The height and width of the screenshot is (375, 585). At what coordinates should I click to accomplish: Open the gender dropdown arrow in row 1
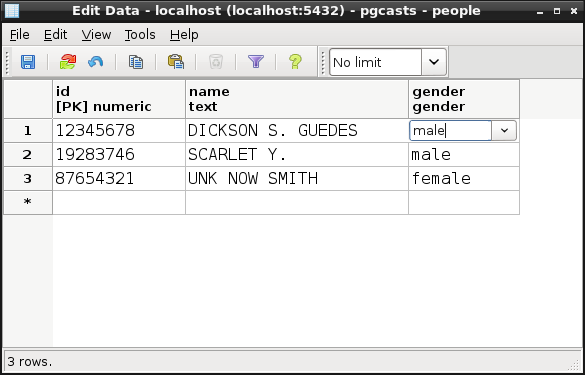[504, 131]
